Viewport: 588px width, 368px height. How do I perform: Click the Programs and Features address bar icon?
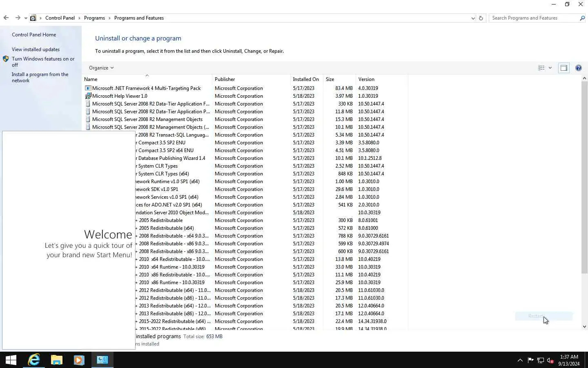pyautogui.click(x=33, y=18)
